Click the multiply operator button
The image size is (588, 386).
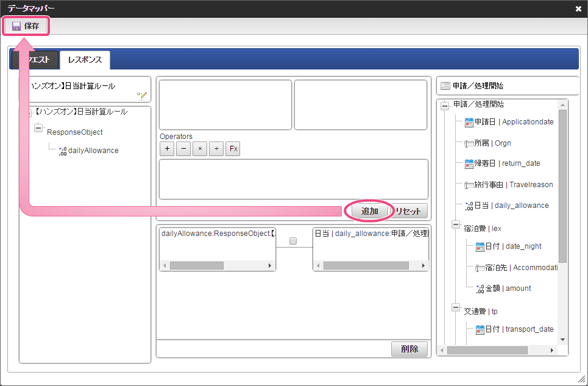point(200,149)
